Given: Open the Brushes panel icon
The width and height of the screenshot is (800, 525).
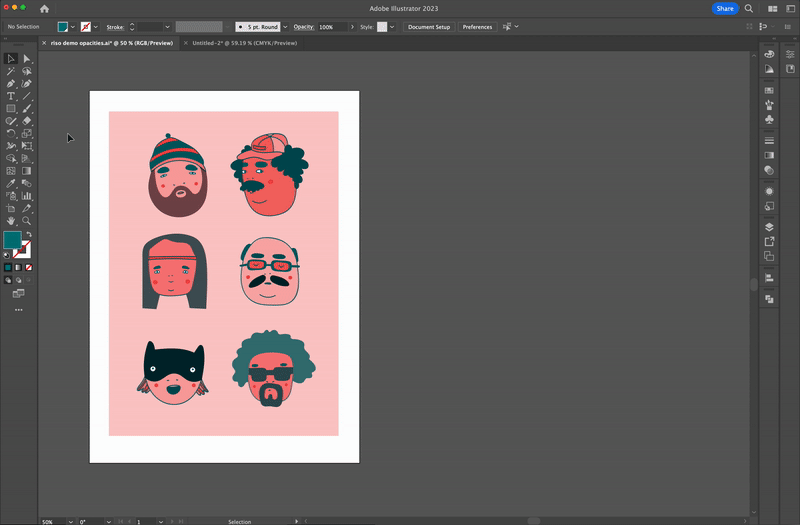Looking at the screenshot, I should pyautogui.click(x=769, y=105).
